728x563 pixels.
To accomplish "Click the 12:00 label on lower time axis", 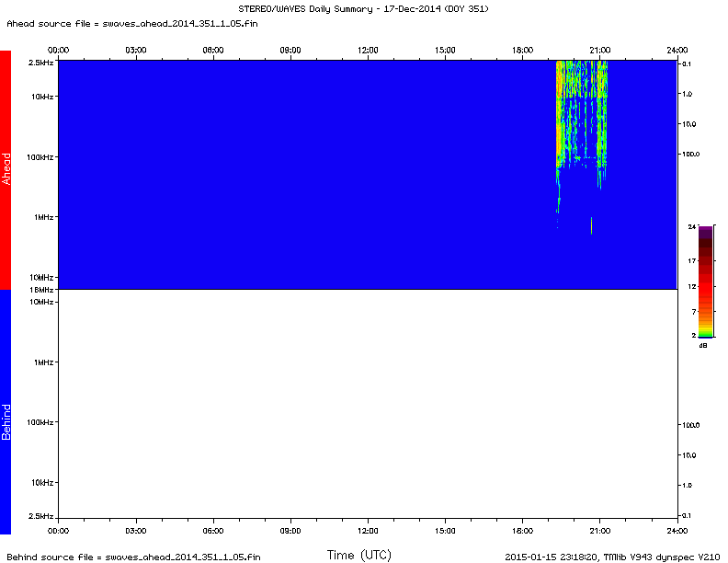I will (x=368, y=531).
